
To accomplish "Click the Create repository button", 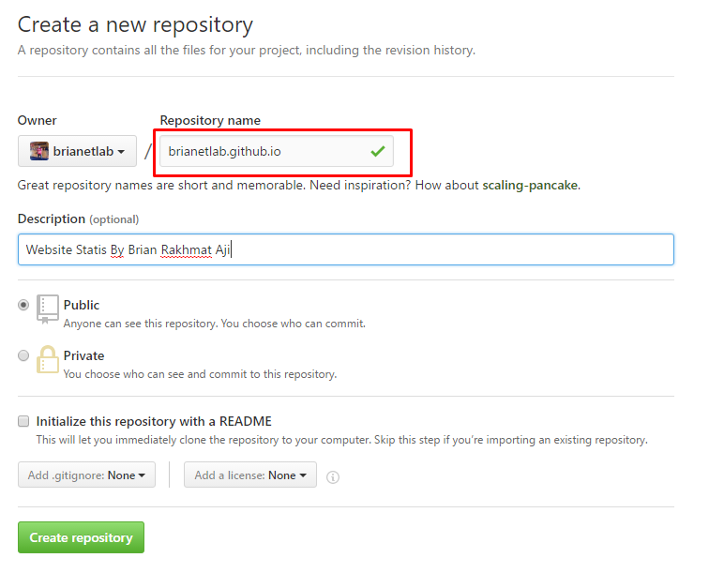I will point(81,537).
